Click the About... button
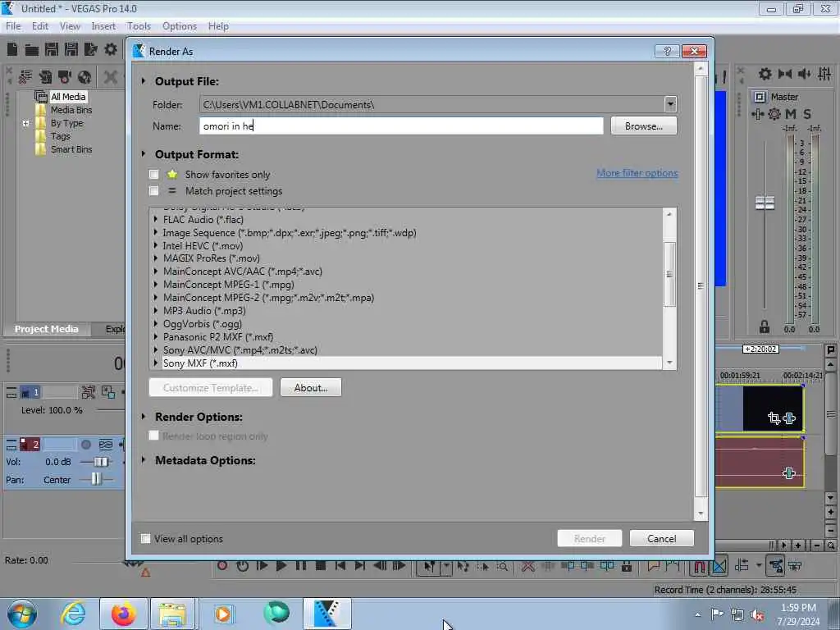840x630 pixels. [311, 387]
